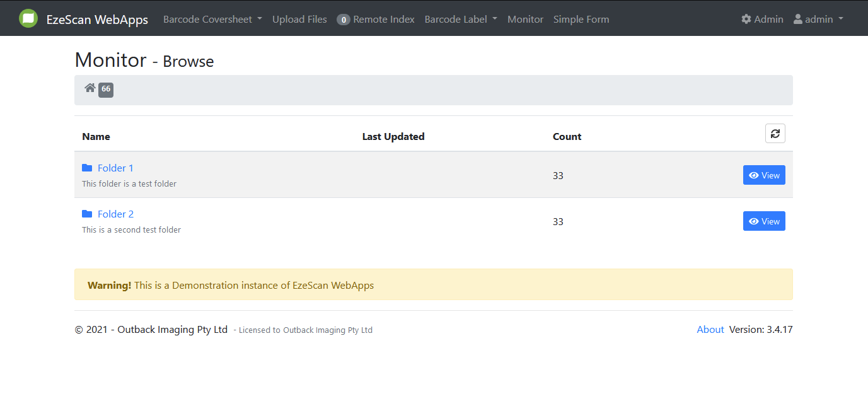Image resolution: width=868 pixels, height=418 pixels.
Task: Click the Admin gear icon
Action: coord(746,20)
